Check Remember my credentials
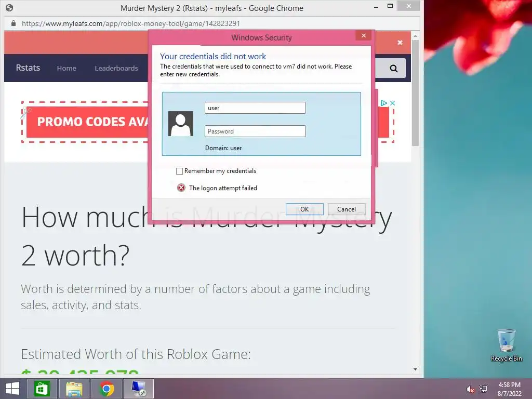The width and height of the screenshot is (532, 399). [179, 171]
